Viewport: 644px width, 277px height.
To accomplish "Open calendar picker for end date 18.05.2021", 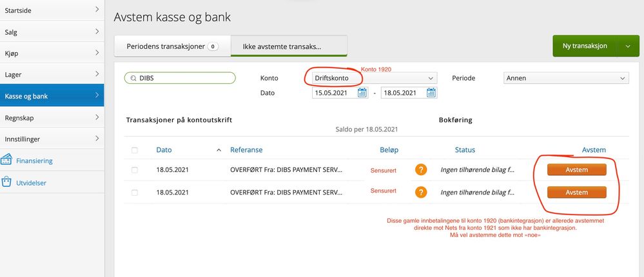I will coord(431,92).
